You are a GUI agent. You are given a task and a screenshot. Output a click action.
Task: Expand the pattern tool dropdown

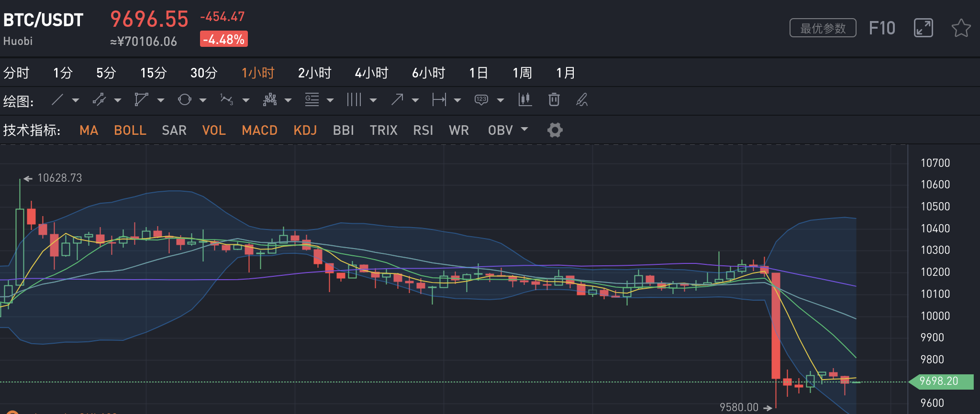288,100
